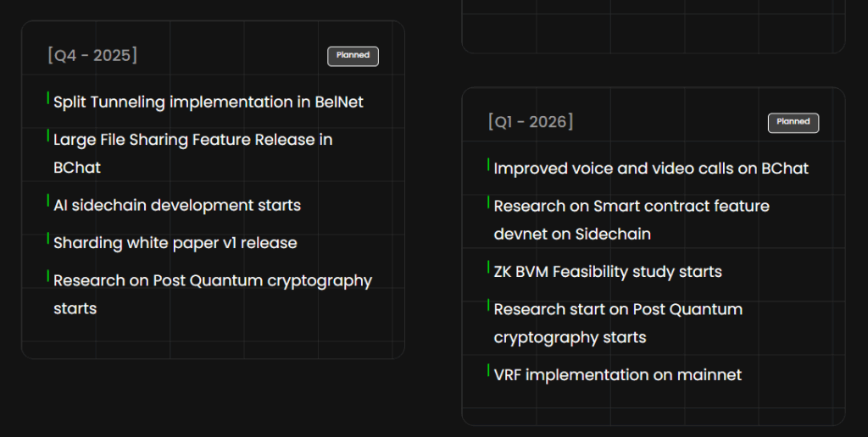Click the Planned badge for Q1 - 2026

793,122
